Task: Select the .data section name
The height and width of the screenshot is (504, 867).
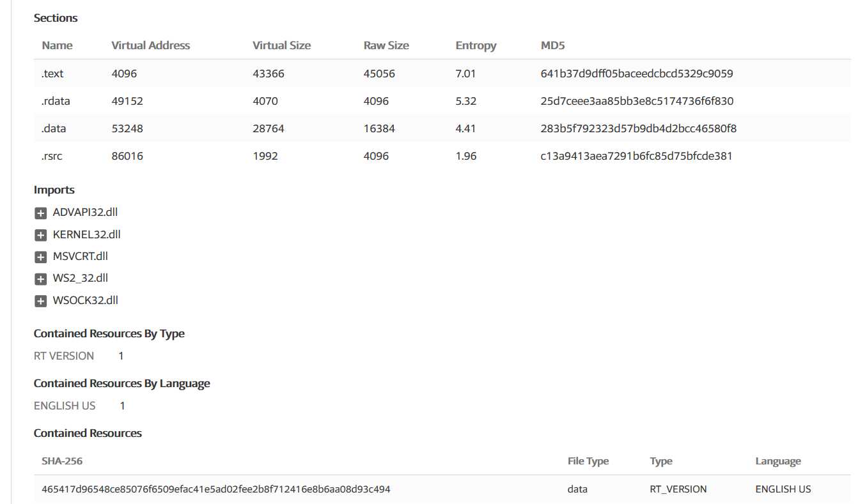Action: pos(54,128)
